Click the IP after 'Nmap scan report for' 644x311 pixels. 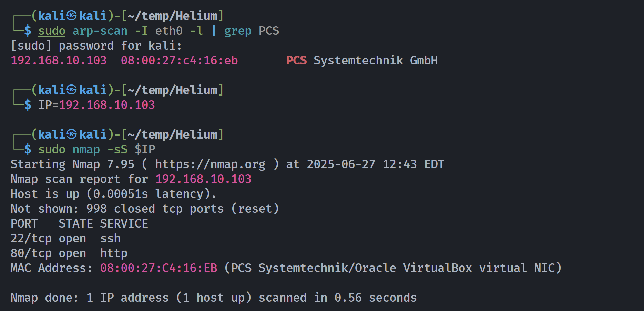tap(203, 179)
